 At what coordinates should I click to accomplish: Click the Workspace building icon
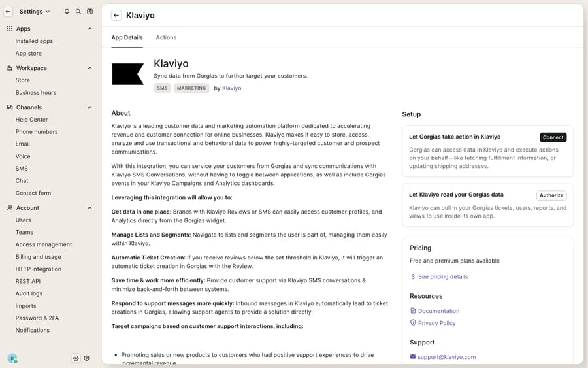(x=10, y=68)
